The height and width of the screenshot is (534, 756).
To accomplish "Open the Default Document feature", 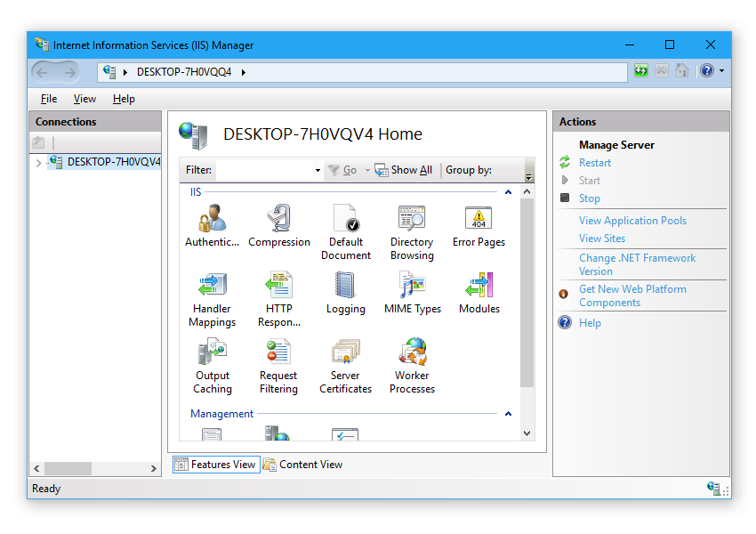I will [x=346, y=232].
